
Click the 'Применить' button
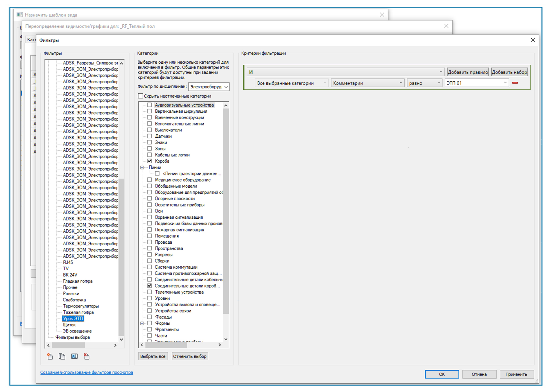(516, 374)
